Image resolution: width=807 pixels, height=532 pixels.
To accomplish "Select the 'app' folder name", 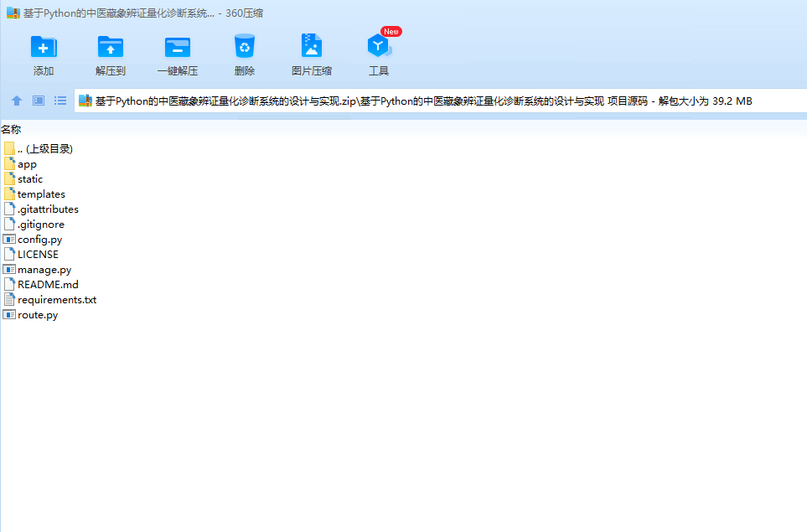I will 28,164.
